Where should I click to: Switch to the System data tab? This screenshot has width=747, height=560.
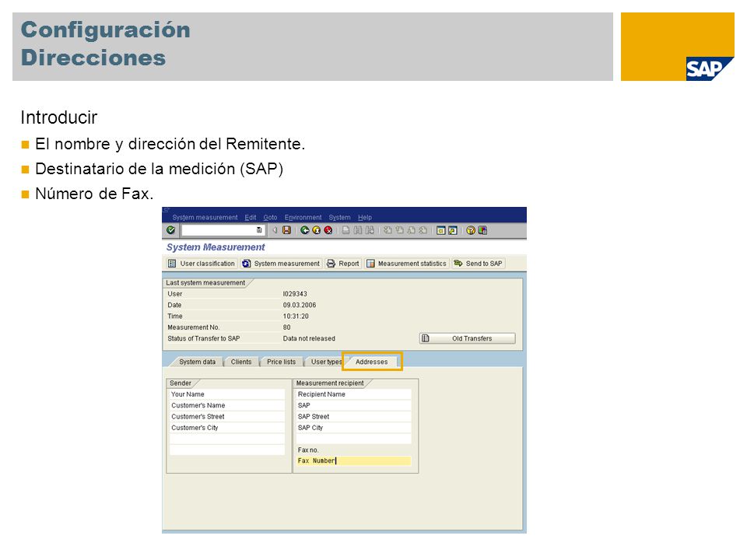[x=197, y=362]
